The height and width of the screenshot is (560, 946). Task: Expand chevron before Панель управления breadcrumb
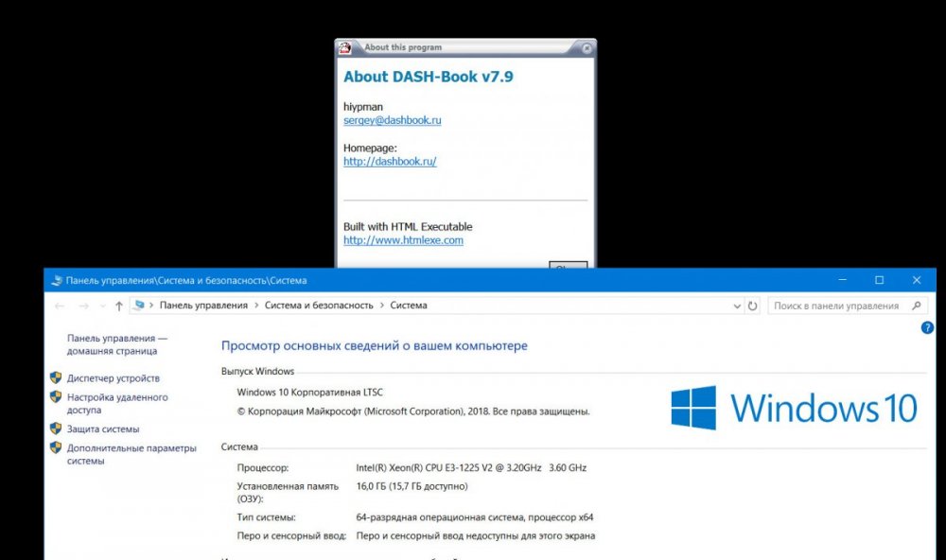tap(151, 306)
